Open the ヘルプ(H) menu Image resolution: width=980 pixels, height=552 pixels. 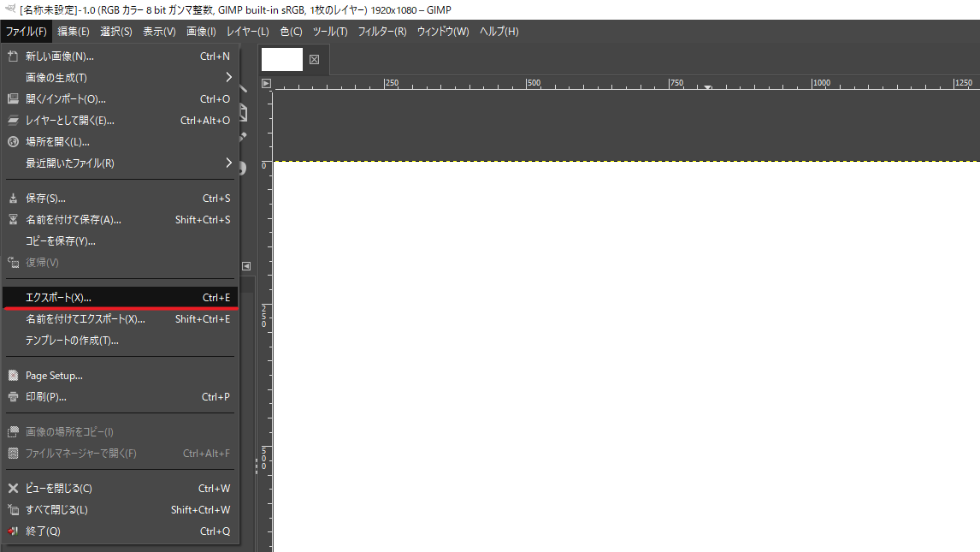(x=499, y=32)
